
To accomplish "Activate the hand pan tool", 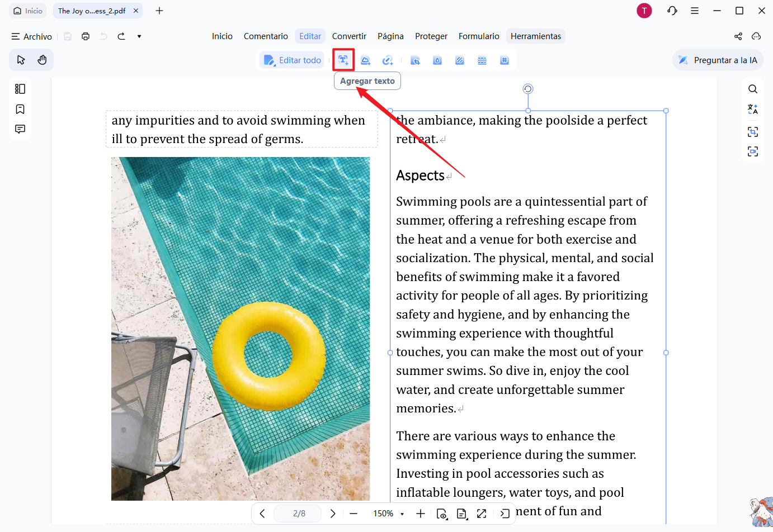I will point(42,60).
